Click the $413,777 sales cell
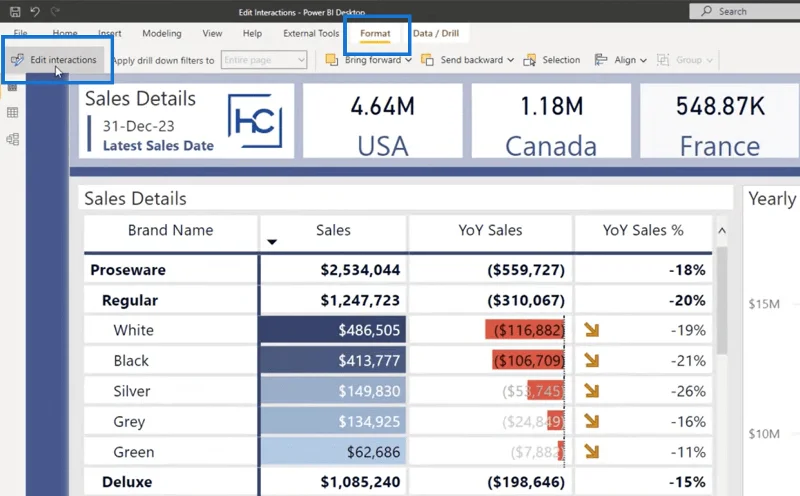The width and height of the screenshot is (800, 496). click(333, 361)
